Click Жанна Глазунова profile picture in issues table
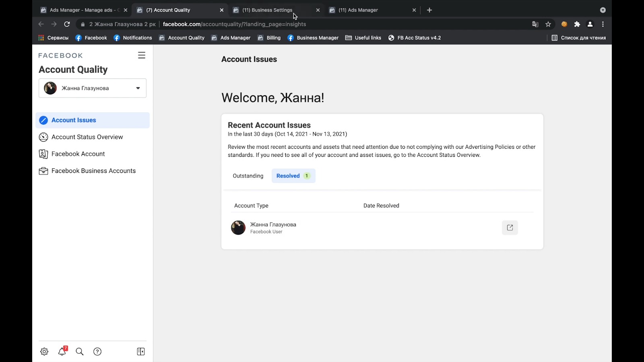This screenshot has width=644, height=362. coord(238,228)
